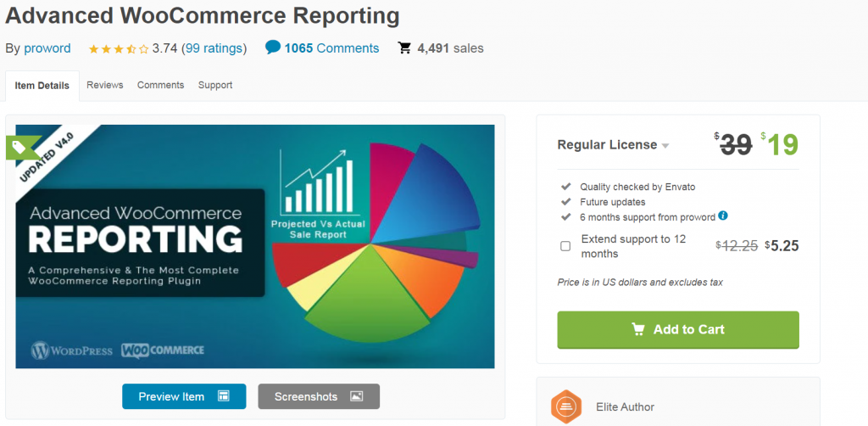Viewport: 868px width, 426px height.
Task: Click the blue comments speech bubble icon
Action: [x=273, y=48]
